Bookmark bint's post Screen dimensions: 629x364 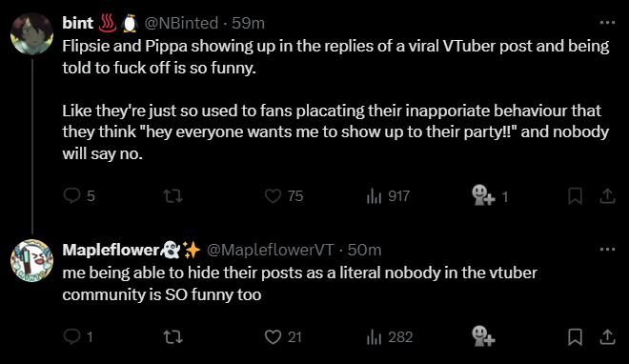point(575,196)
